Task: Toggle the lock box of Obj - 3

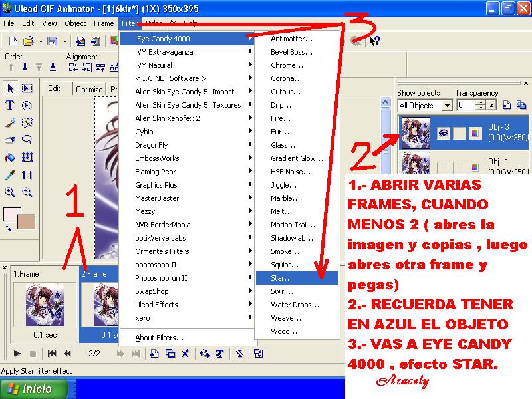Action: pos(460,133)
